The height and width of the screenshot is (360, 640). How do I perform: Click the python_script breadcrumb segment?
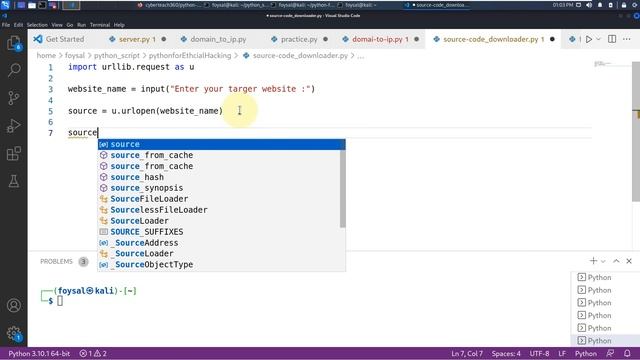point(117,56)
